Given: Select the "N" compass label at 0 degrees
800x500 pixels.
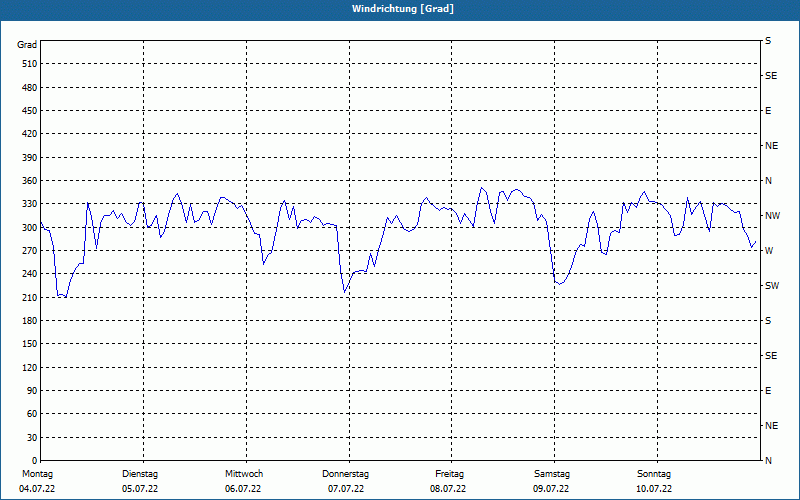Looking at the screenshot, I should click(769, 461).
